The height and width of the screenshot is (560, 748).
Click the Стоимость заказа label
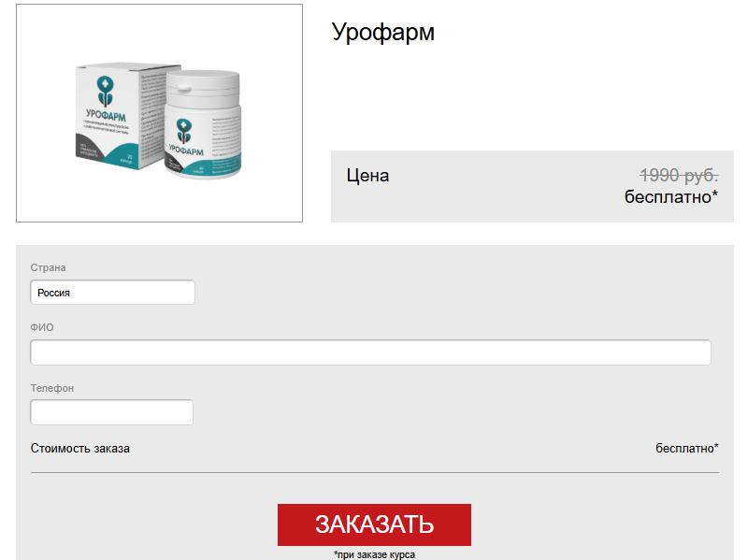coord(80,449)
